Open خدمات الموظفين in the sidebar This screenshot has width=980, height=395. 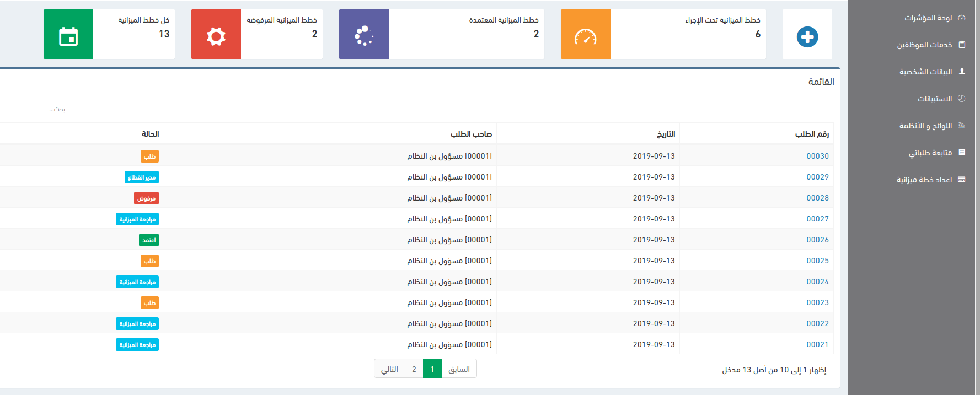pos(924,45)
